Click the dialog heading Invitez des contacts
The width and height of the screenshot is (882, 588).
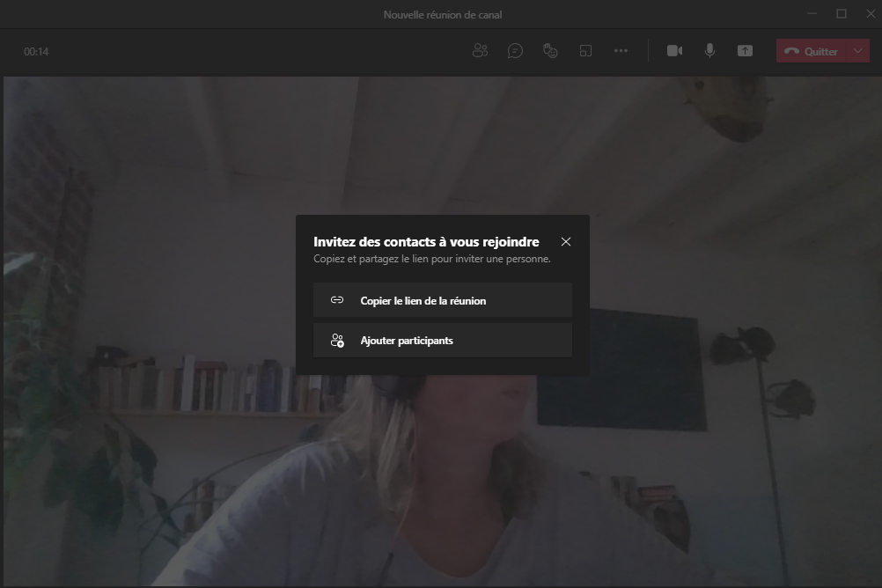(x=426, y=242)
